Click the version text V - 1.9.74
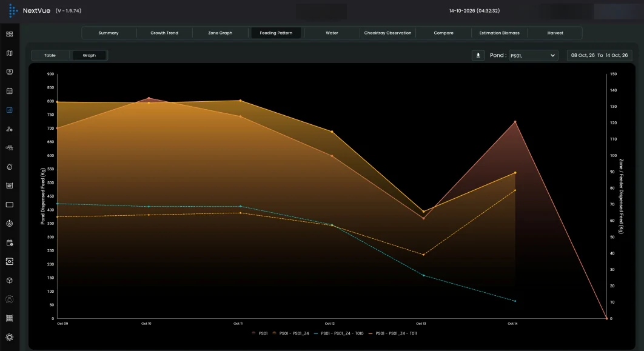The width and height of the screenshot is (644, 351). [68, 11]
